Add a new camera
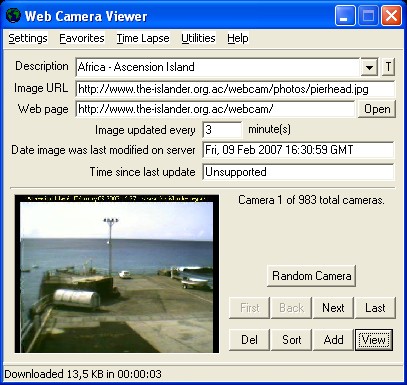The height and width of the screenshot is (385, 407). pos(333,340)
